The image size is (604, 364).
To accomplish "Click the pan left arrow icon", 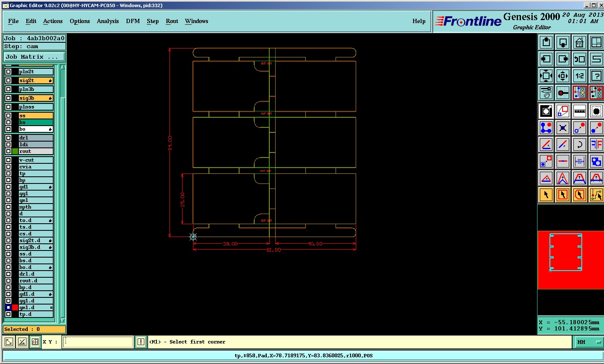I will pos(546,59).
